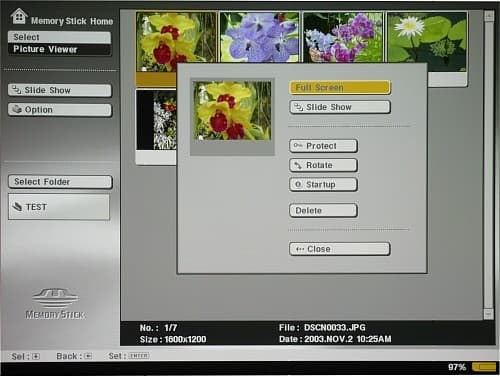
Task: Click the key icon on Protect button
Action: (x=298, y=146)
